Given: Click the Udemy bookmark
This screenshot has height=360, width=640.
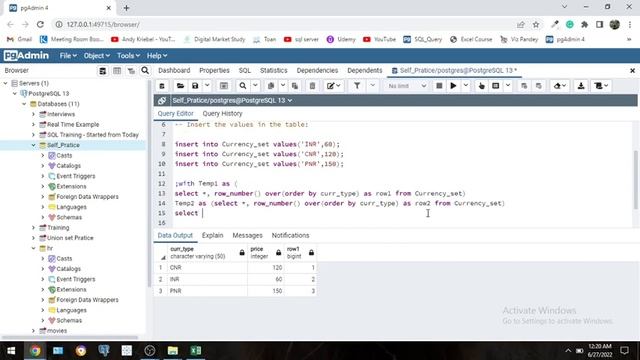Looking at the screenshot, I should tap(341, 39).
